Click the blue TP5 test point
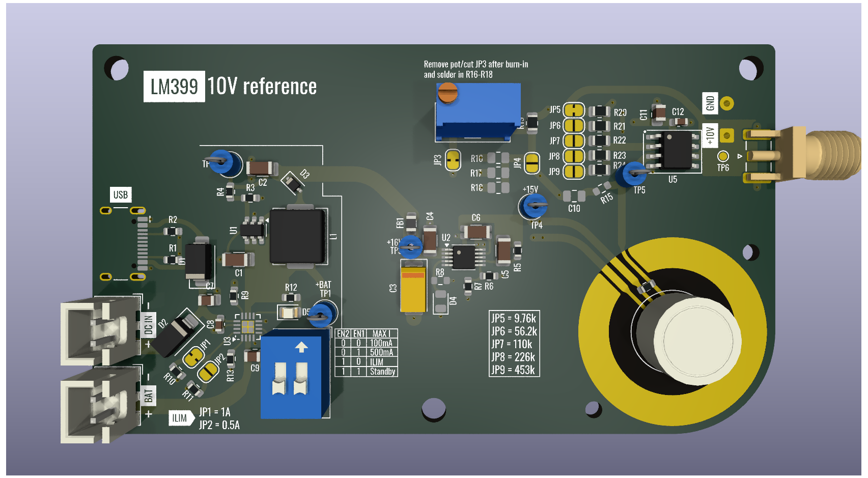 (633, 174)
